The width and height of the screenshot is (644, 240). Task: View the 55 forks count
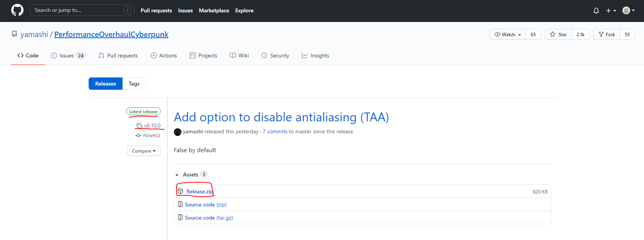(627, 34)
